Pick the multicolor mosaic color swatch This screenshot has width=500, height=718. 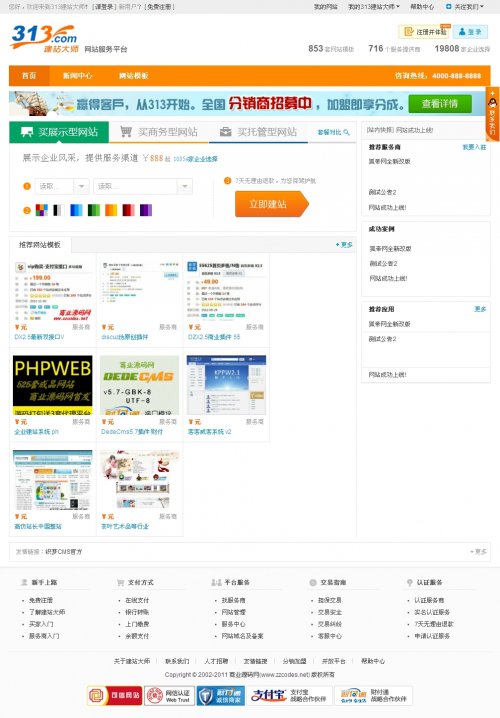click(x=42, y=210)
